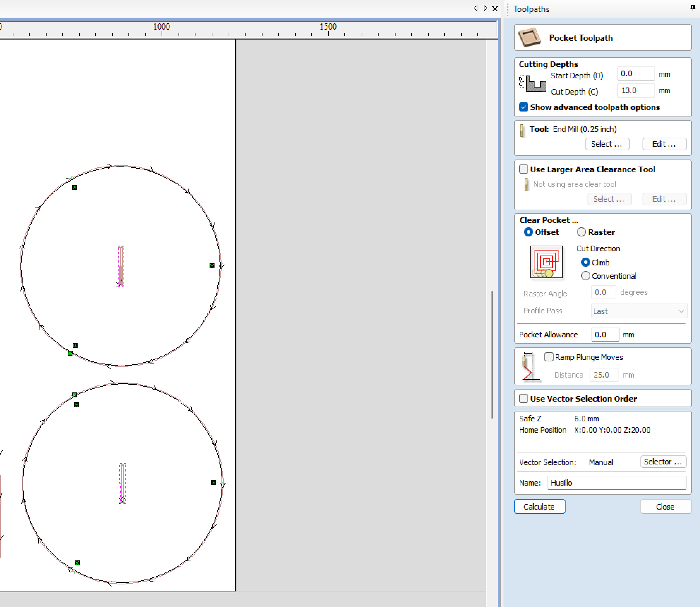Viewport: 700px width, 607px height.
Task: Click the Raster Angle field
Action: (x=603, y=293)
